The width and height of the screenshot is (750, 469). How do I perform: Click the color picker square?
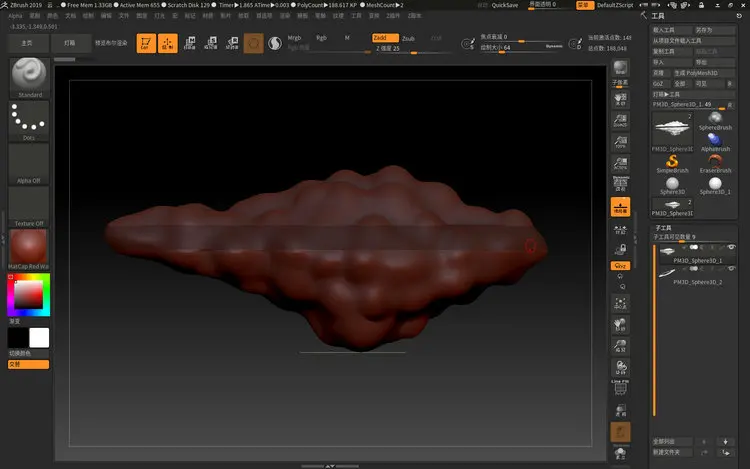tap(28, 293)
